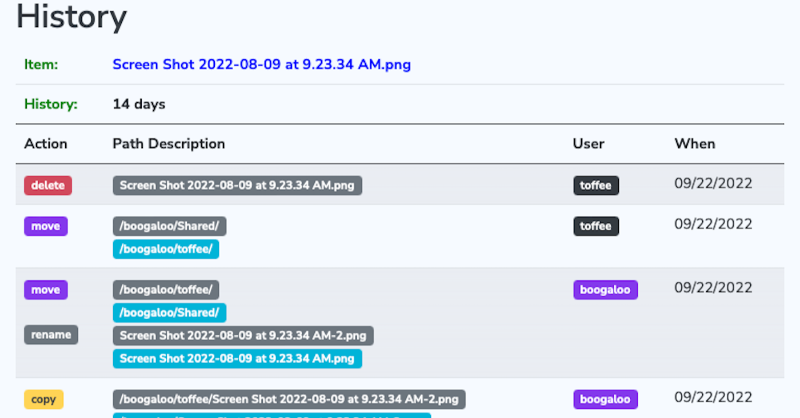Click the Path Description column header
This screenshot has width=800, height=418.
pyautogui.click(x=169, y=144)
